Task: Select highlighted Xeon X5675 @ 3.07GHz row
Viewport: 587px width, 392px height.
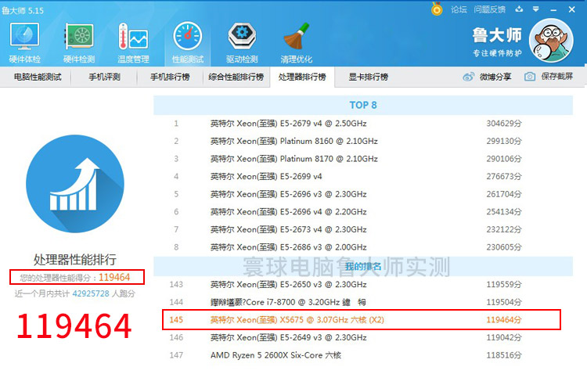Action: [x=362, y=320]
